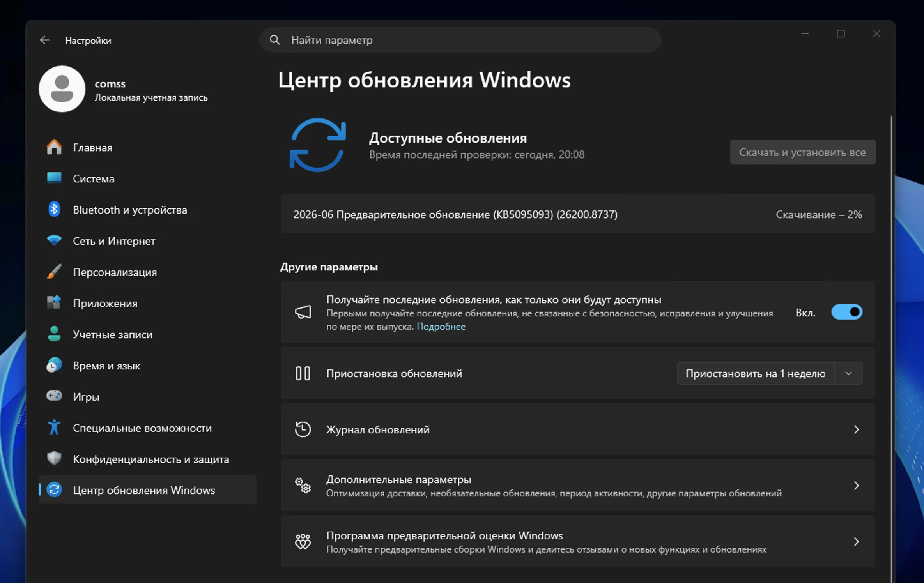
Task: Click the Специальные возможности accessibility icon
Action: [x=54, y=427]
